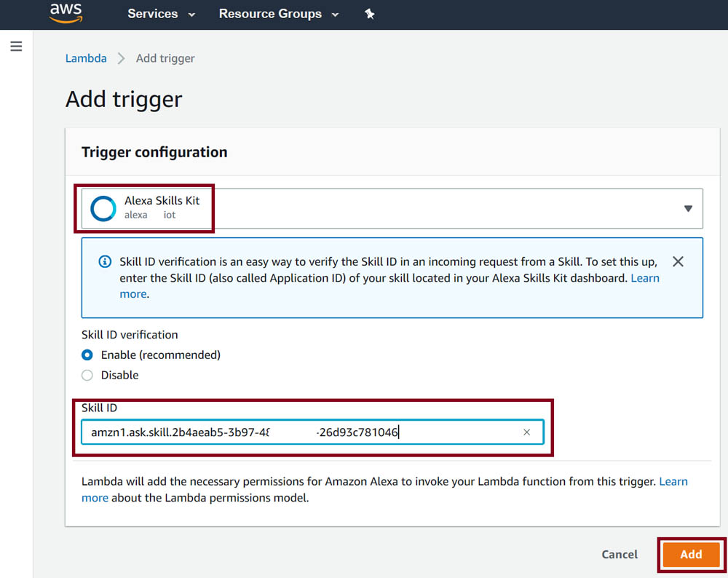Click the Cancel button
The width and height of the screenshot is (728, 578).
click(620, 554)
